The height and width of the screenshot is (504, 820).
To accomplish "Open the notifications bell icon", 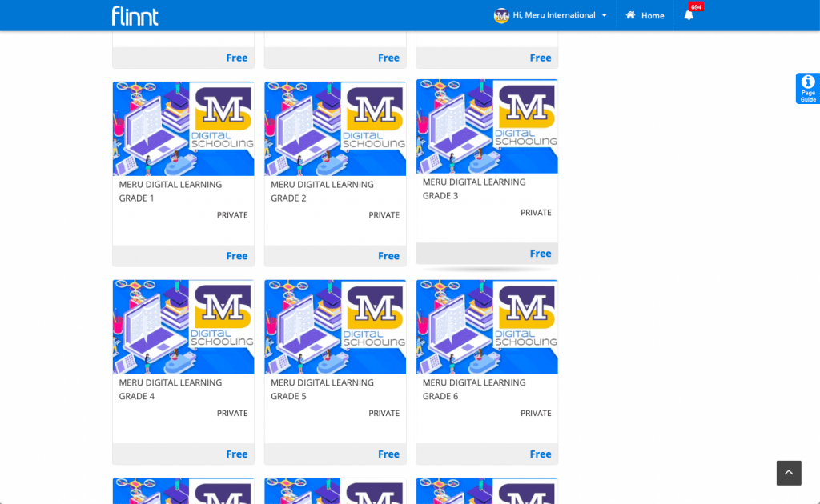I will pyautogui.click(x=688, y=15).
